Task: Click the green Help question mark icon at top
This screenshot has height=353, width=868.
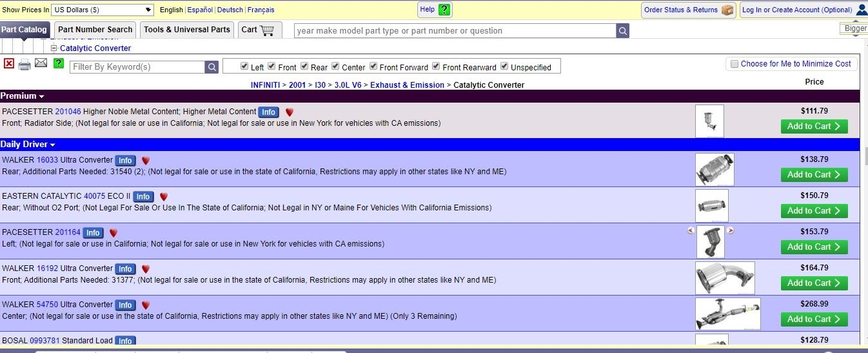Action: click(444, 10)
